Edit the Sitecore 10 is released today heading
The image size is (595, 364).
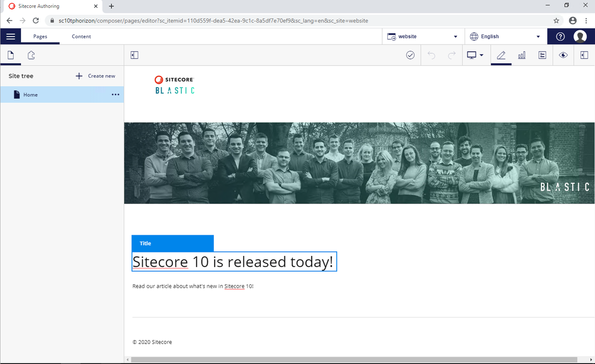coord(234,261)
